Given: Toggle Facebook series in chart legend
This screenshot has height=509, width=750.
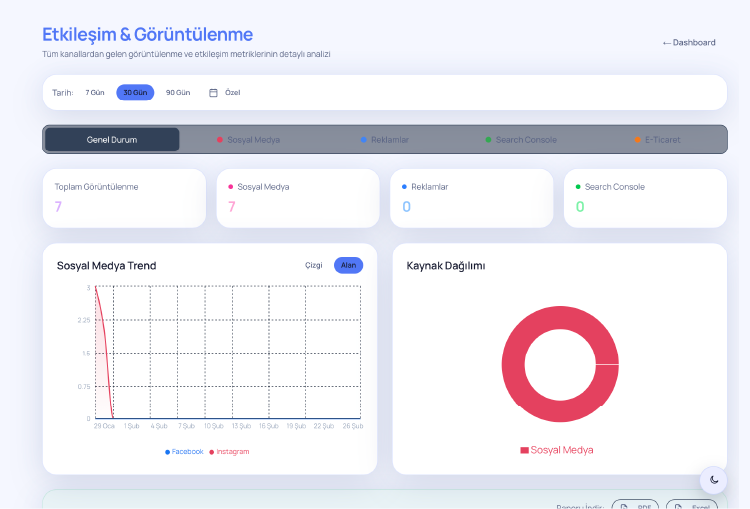Looking at the screenshot, I should (184, 452).
